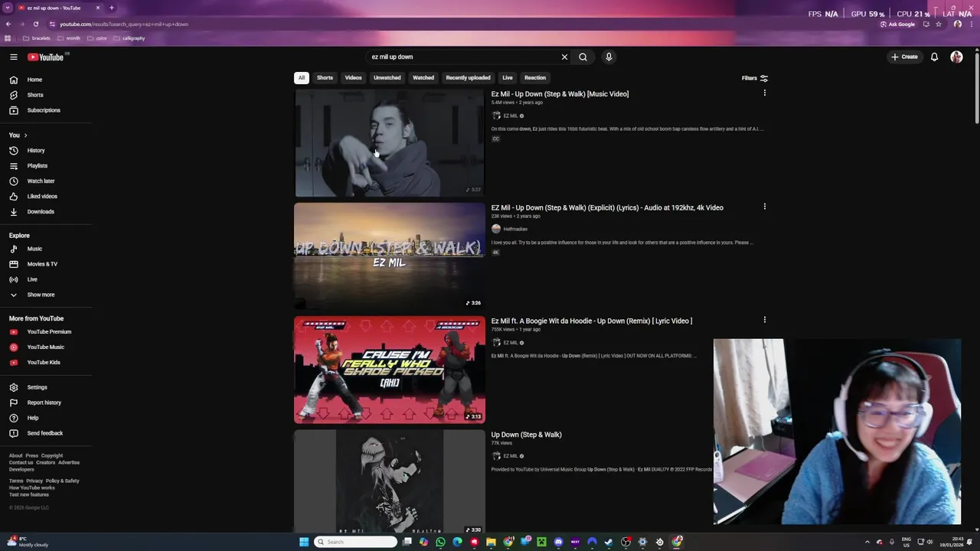Open Playlists in the sidebar
980x551 pixels.
pyautogui.click(x=46, y=166)
